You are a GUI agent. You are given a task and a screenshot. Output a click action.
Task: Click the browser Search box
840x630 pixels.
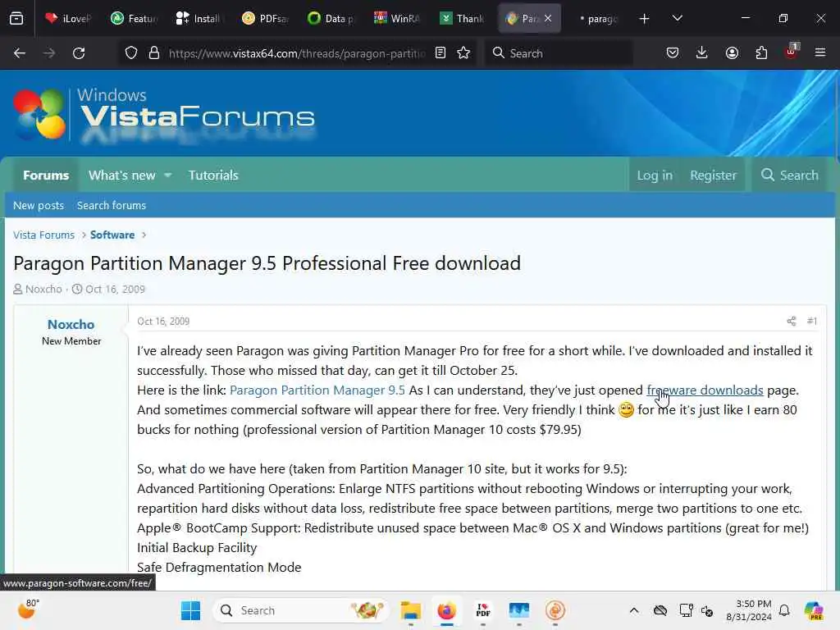click(x=559, y=53)
